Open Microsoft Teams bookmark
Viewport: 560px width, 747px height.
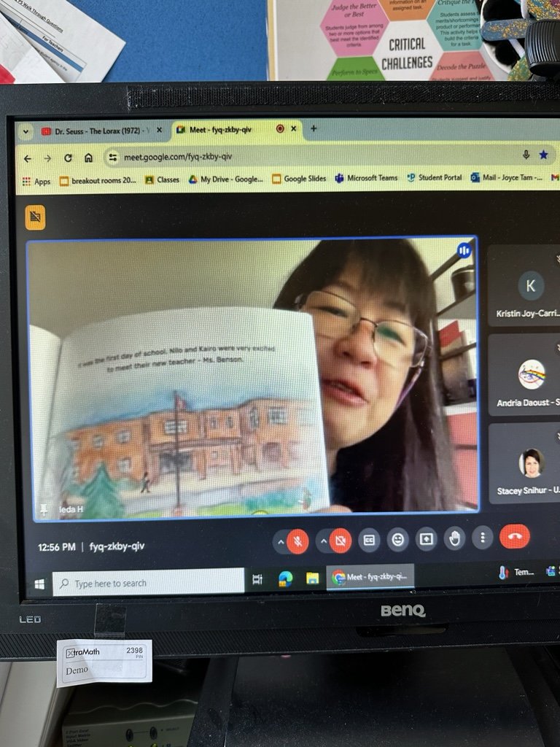coord(366,178)
